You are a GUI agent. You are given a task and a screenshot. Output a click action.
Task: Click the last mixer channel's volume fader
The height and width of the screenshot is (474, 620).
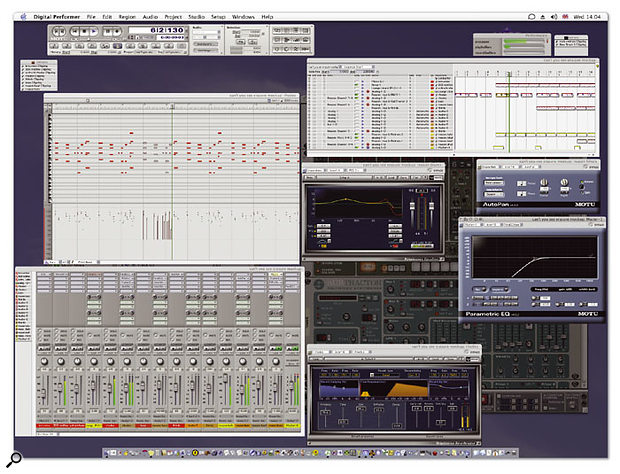pyautogui.click(x=291, y=384)
